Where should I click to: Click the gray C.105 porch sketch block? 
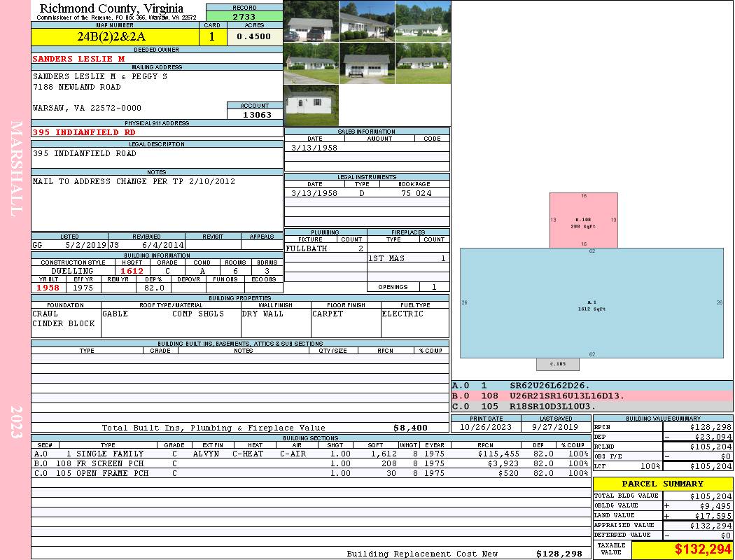[x=558, y=364]
